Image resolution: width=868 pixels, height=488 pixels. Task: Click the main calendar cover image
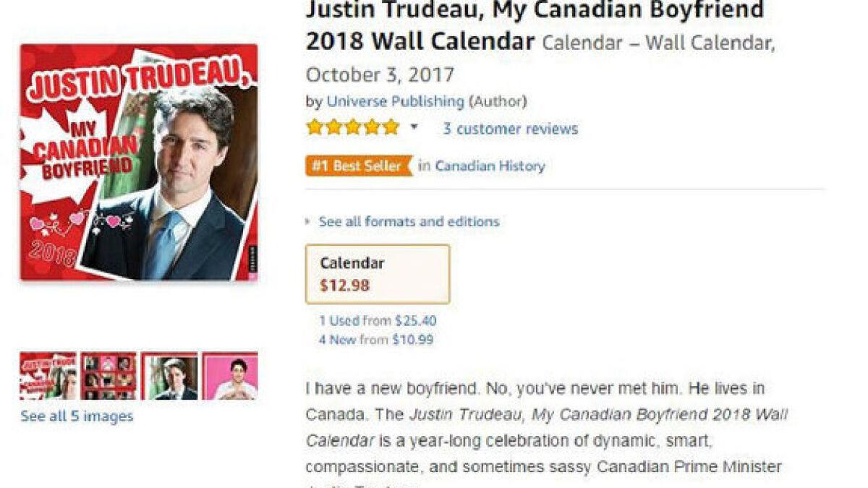point(139,162)
